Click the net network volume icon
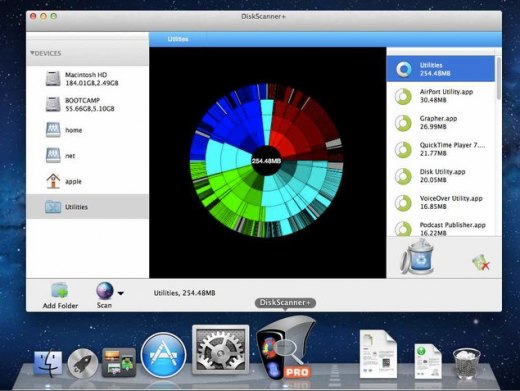 coord(53,155)
